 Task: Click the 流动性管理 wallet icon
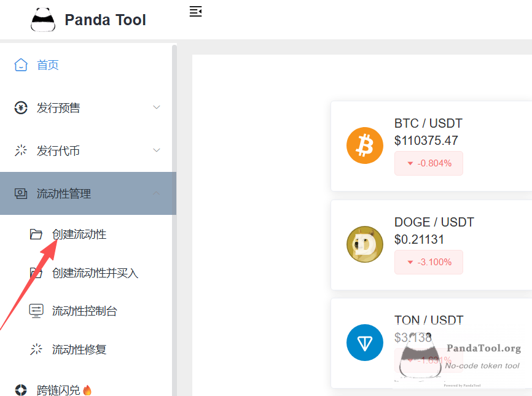(x=21, y=193)
